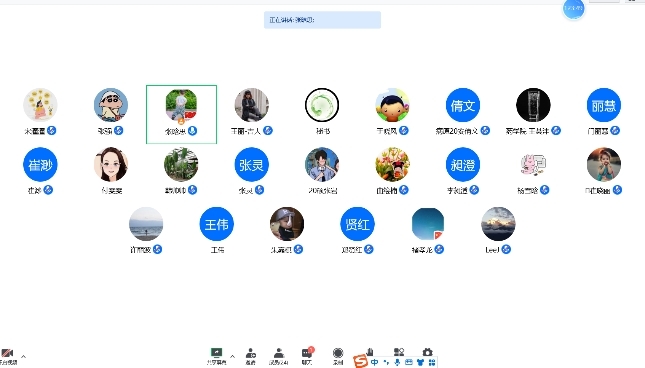Open the members list (24)
Viewport: 645px width, 368px height.
click(x=278, y=356)
